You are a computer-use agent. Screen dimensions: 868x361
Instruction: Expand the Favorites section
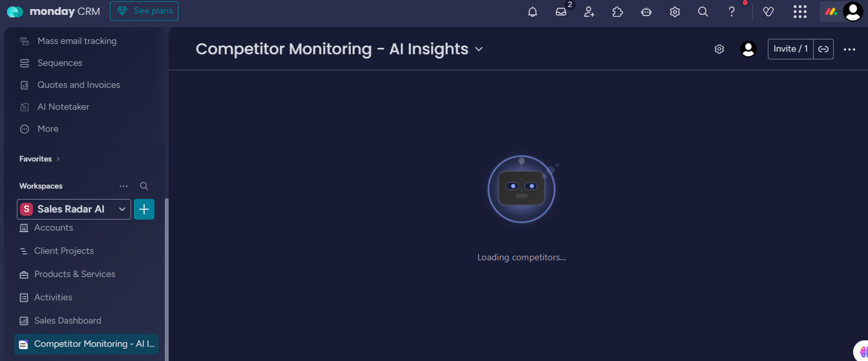(x=39, y=159)
